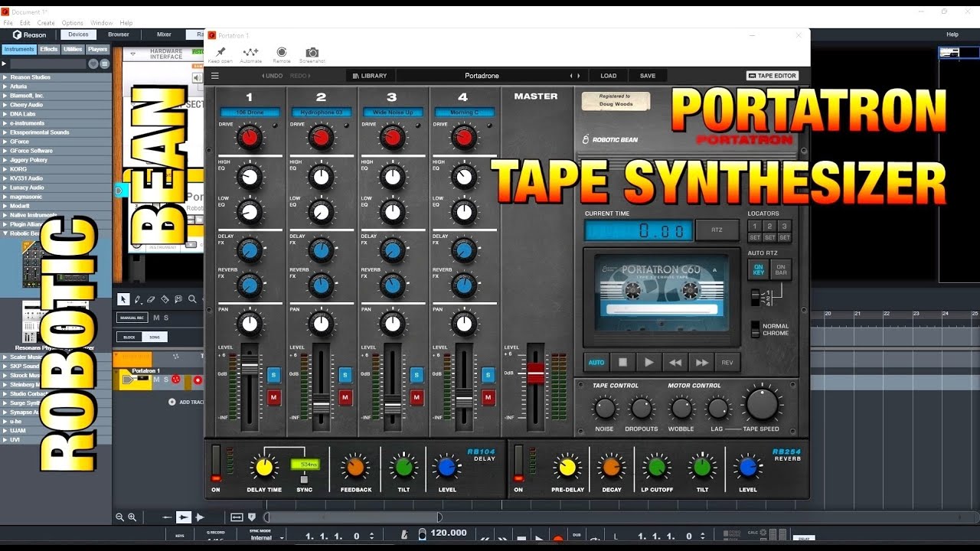Viewport: 980px width, 551px height.
Task: Toggle the RB254 Reverb ON switch
Action: [x=519, y=462]
